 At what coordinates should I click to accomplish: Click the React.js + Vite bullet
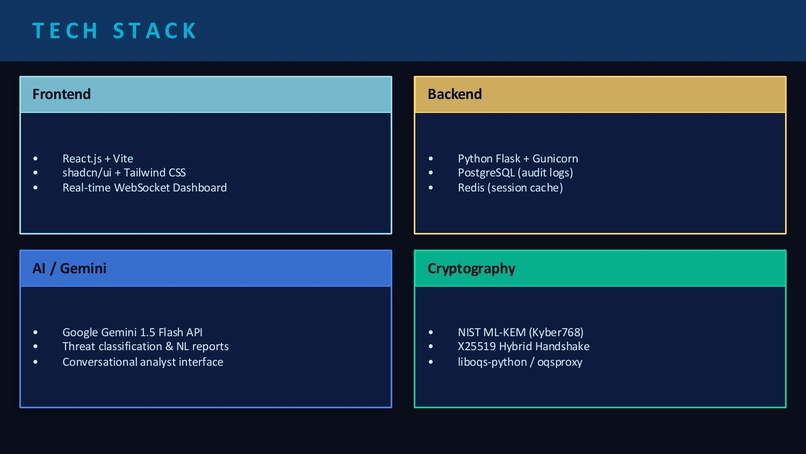(x=98, y=158)
